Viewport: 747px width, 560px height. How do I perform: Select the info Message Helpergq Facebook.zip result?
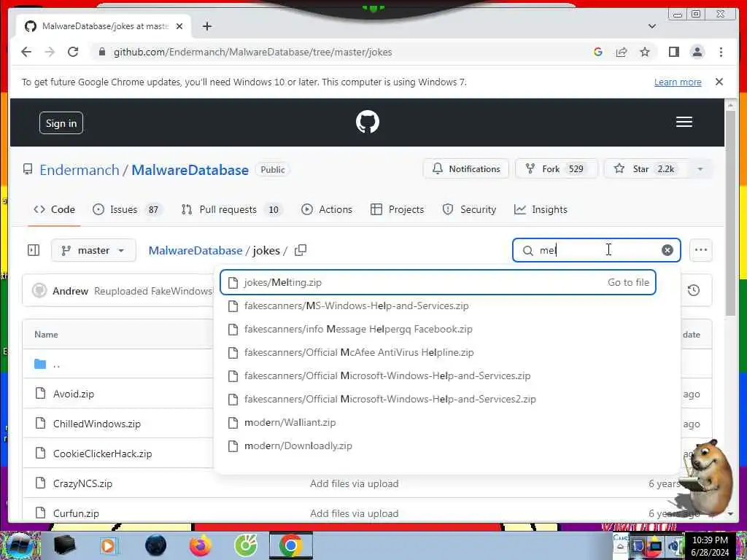pyautogui.click(x=438, y=329)
